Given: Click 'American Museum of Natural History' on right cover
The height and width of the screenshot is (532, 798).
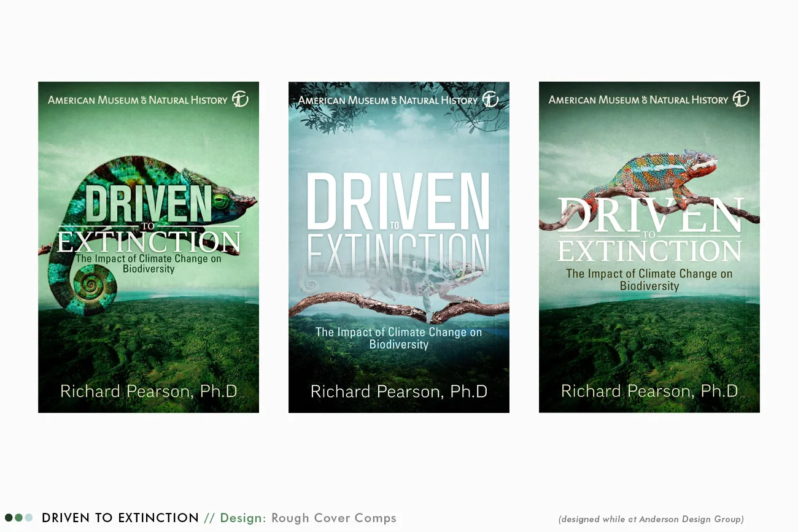Looking at the screenshot, I should pyautogui.click(x=638, y=100).
